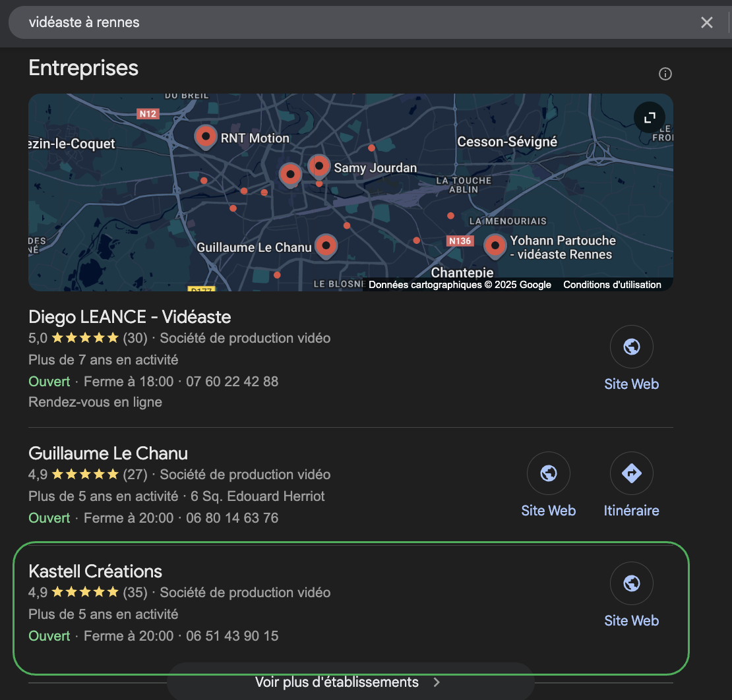The height and width of the screenshot is (700, 732).
Task: Select the RNT Motion map pin
Action: click(x=205, y=136)
